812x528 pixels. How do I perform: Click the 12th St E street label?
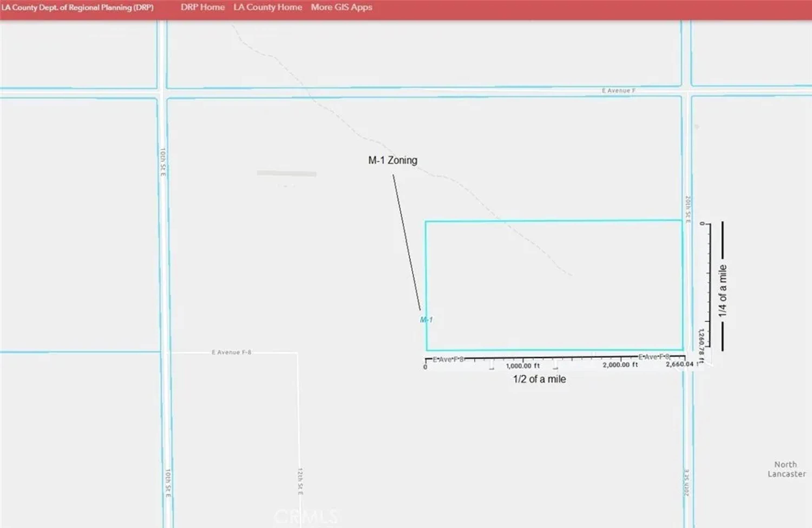coord(300,481)
